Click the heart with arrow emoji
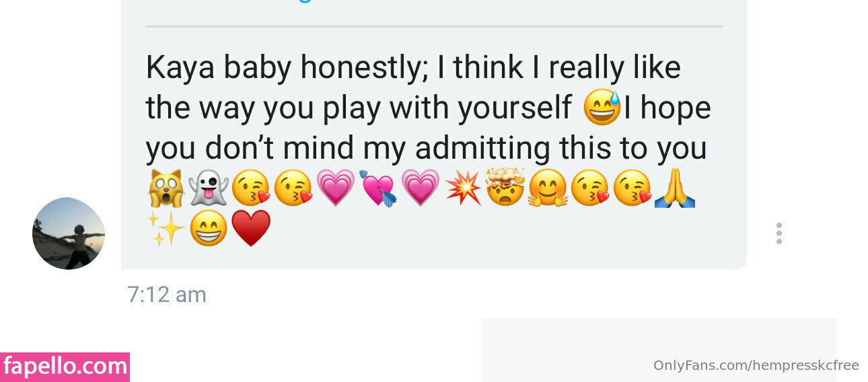 [x=377, y=188]
